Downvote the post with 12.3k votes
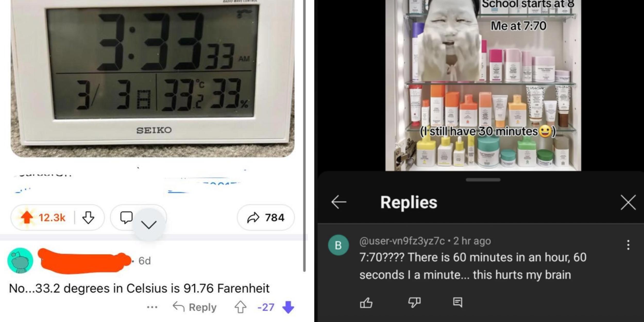Screen dimensions: 644x322 point(88,218)
